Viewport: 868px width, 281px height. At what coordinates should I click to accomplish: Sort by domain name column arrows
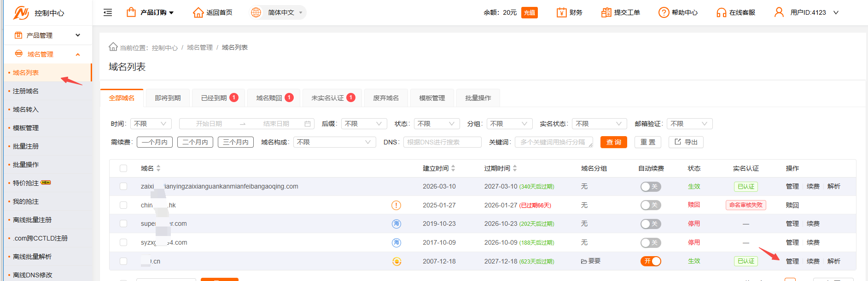[x=158, y=168]
